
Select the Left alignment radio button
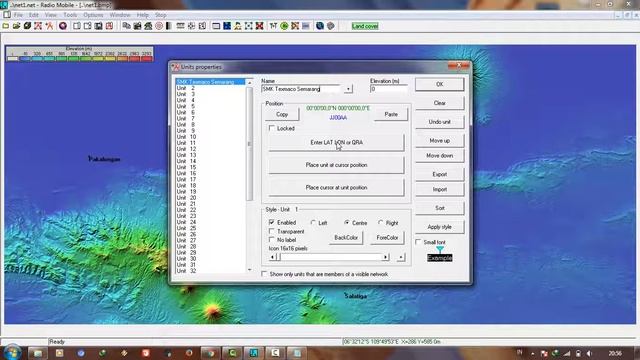point(313,223)
